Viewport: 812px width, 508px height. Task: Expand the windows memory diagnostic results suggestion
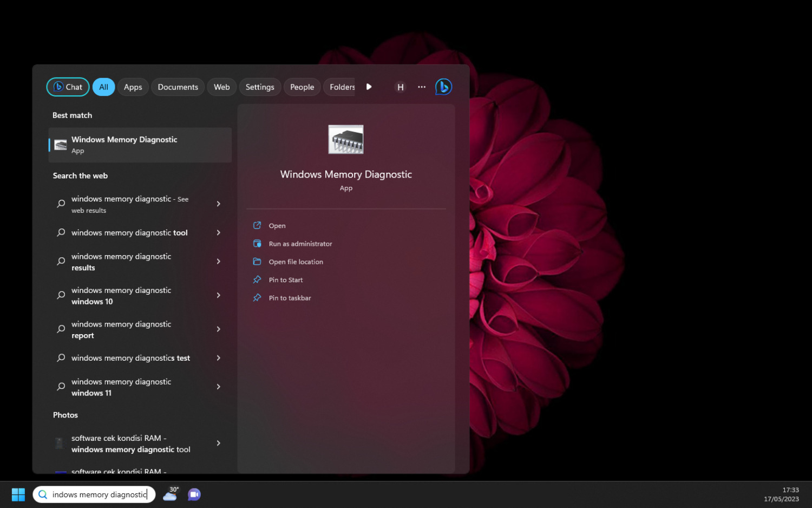click(x=219, y=262)
